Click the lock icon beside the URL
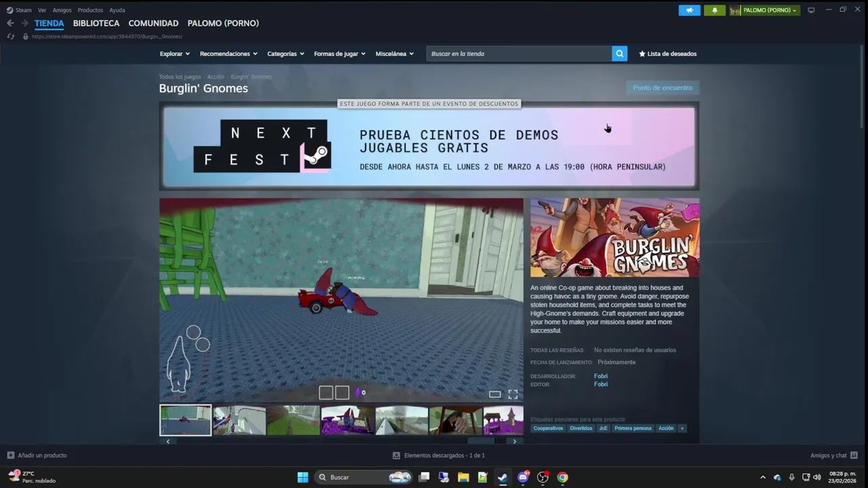Screen dimensions: 868x488 coord(25,37)
